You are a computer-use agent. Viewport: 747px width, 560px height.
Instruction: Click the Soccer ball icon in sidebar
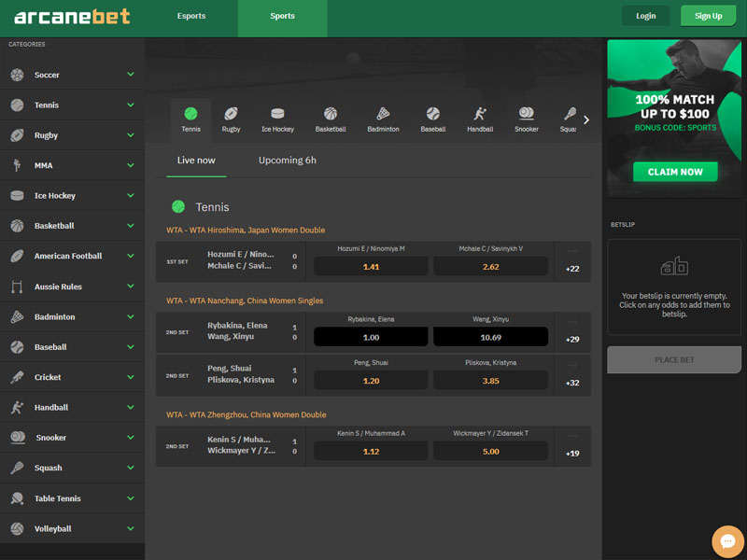point(17,75)
